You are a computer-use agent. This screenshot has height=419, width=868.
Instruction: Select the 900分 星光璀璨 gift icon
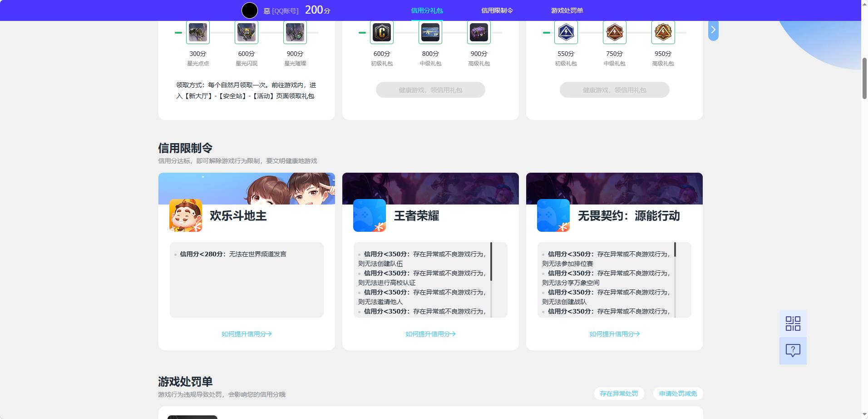click(295, 32)
